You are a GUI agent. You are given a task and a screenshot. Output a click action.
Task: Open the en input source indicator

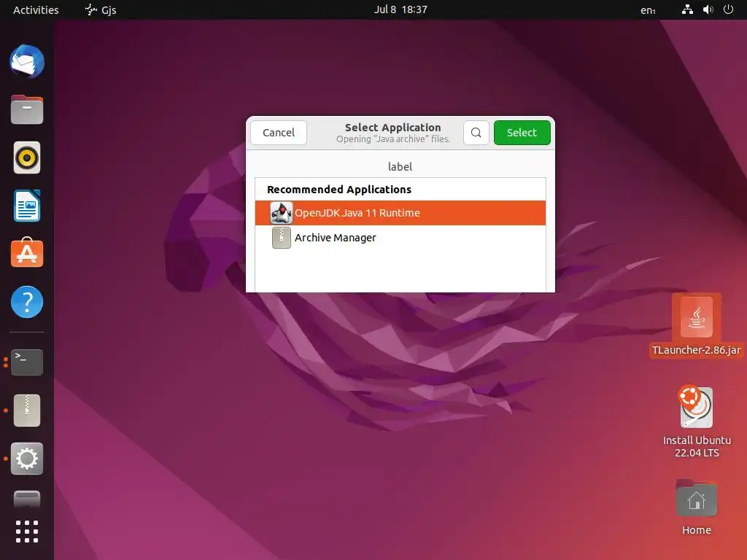[x=648, y=10]
